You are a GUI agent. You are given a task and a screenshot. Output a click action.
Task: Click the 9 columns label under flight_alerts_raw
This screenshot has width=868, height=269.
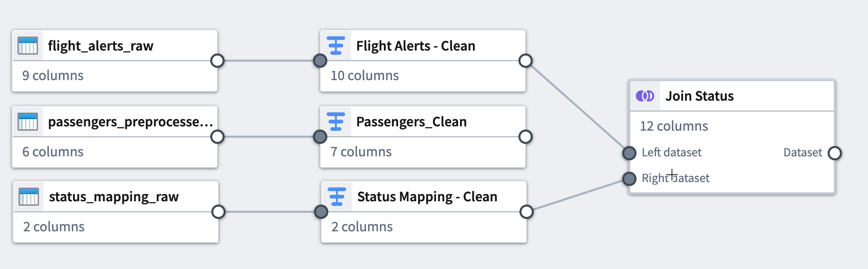[x=53, y=75]
